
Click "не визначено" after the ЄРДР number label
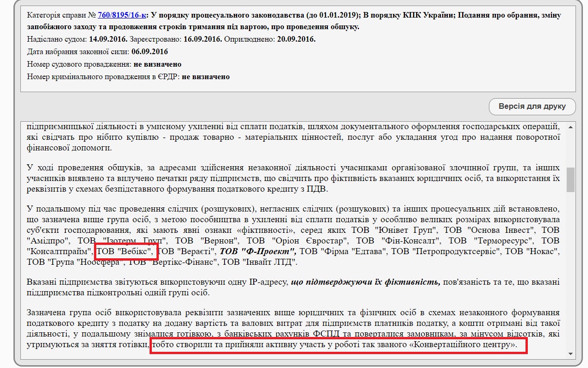pyautogui.click(x=206, y=77)
